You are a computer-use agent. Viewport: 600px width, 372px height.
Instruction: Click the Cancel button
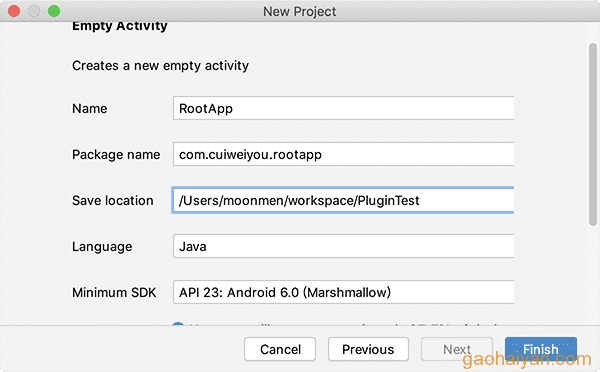pyautogui.click(x=280, y=349)
